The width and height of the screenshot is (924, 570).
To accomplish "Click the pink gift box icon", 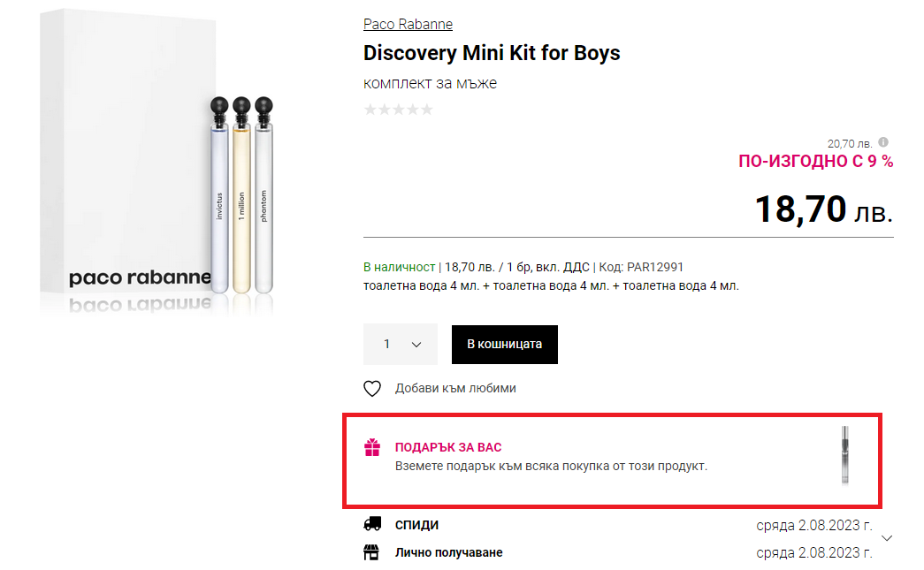I will [372, 448].
